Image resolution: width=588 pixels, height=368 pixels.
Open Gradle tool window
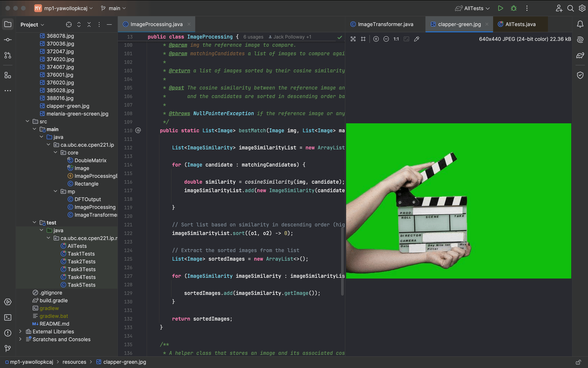click(580, 55)
